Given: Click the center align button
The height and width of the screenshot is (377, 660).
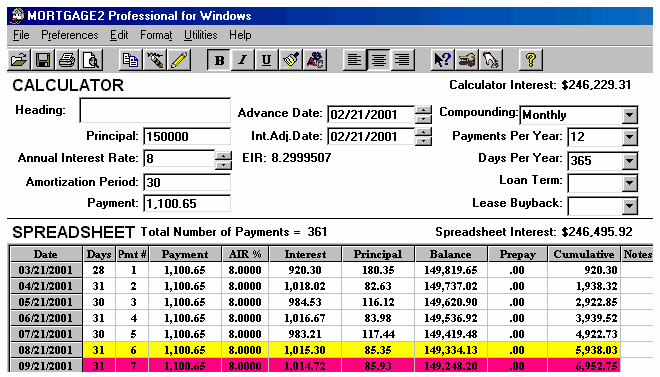Looking at the screenshot, I should click(x=378, y=60).
